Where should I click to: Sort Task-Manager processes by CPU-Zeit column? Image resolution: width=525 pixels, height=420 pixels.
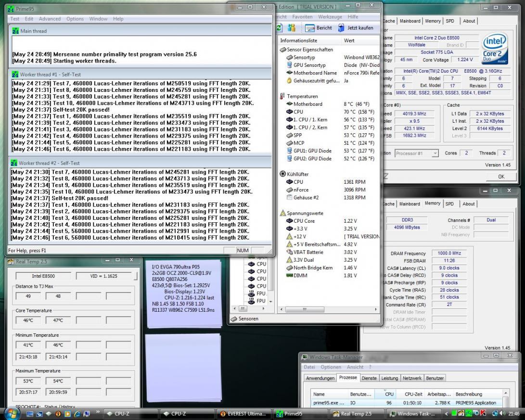click(x=413, y=394)
